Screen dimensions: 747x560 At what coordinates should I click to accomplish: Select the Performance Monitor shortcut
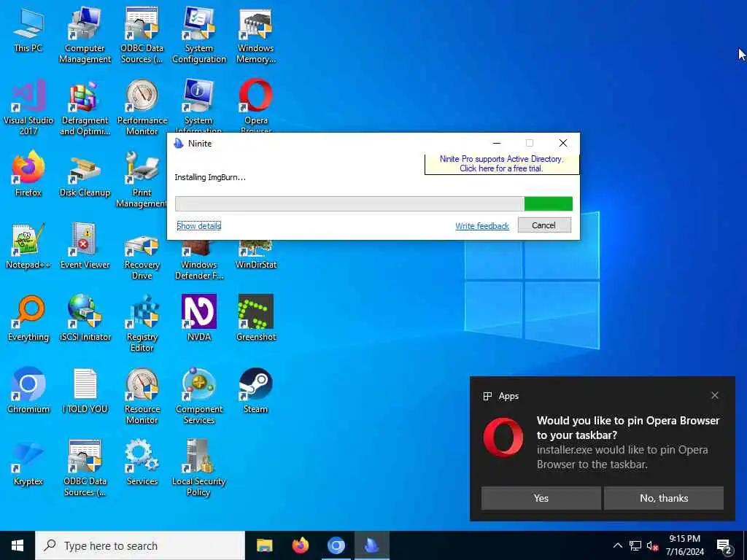tap(142, 108)
